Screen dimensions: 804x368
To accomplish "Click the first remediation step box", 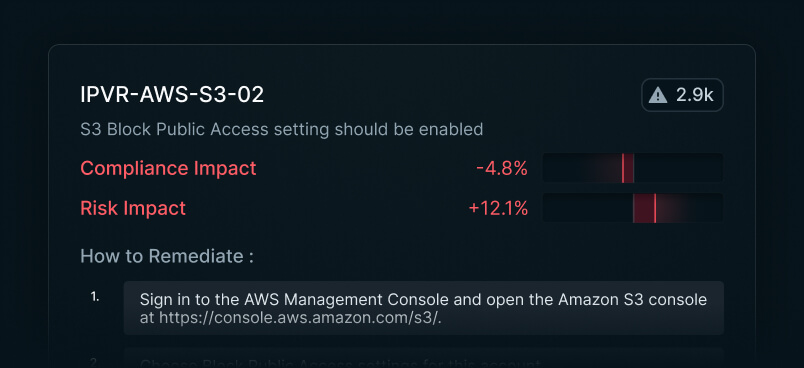I will 424,308.
